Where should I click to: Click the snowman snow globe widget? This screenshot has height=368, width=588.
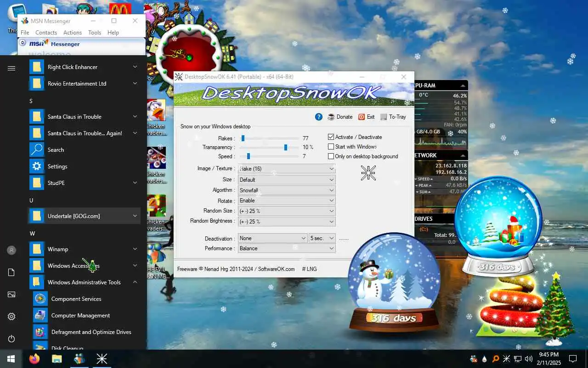click(393, 282)
